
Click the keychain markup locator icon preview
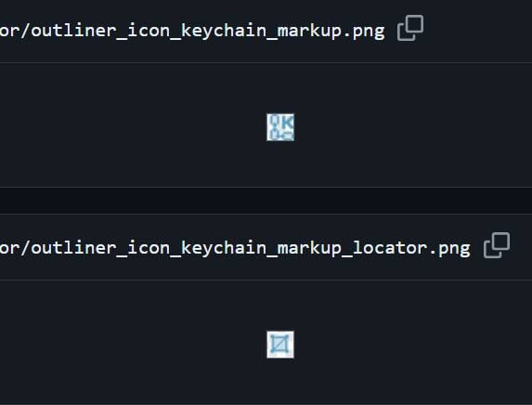(280, 345)
